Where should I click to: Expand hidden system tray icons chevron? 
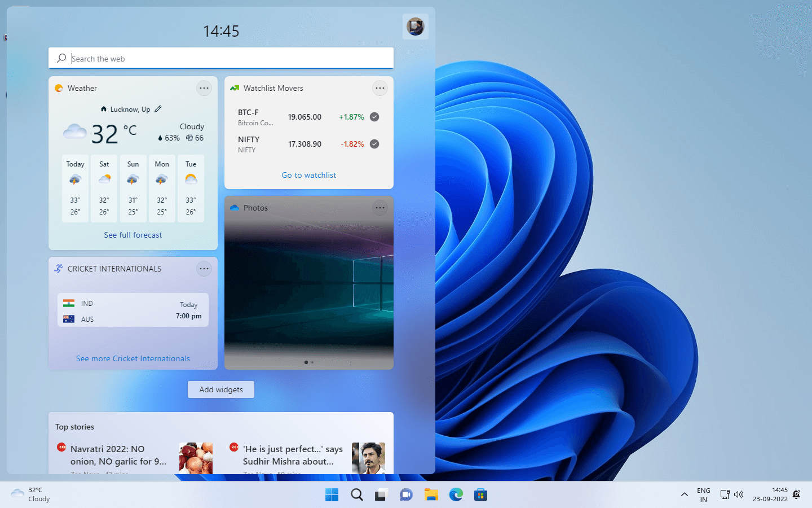pos(684,495)
